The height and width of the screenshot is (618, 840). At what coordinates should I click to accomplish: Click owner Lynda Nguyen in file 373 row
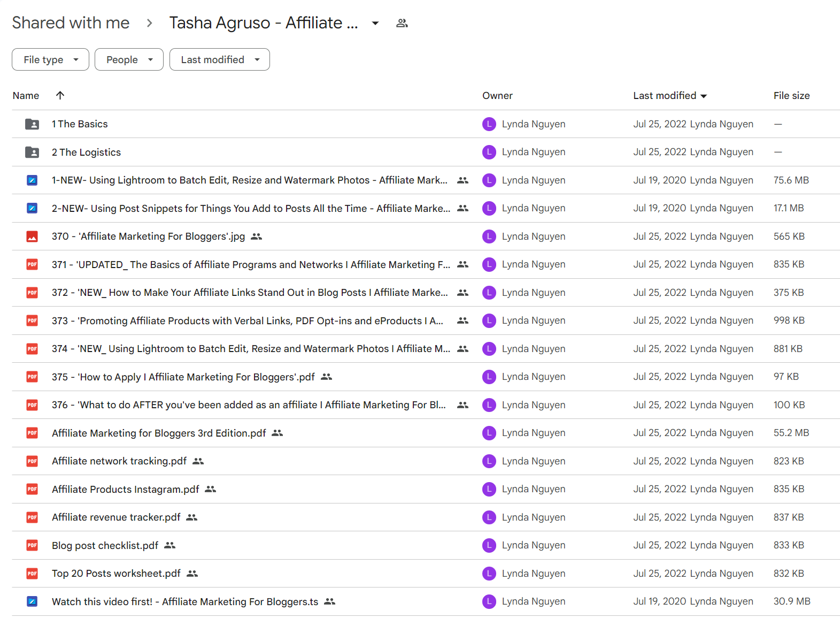click(x=533, y=321)
